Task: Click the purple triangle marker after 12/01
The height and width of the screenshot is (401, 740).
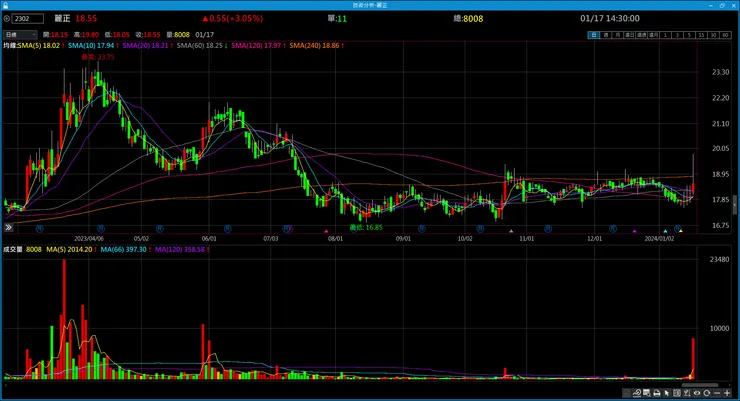Action: click(634, 231)
